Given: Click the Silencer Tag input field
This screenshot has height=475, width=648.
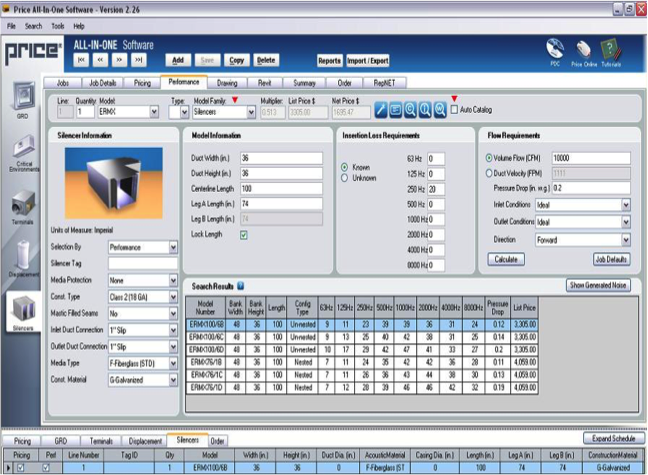Looking at the screenshot, I should (x=143, y=263).
